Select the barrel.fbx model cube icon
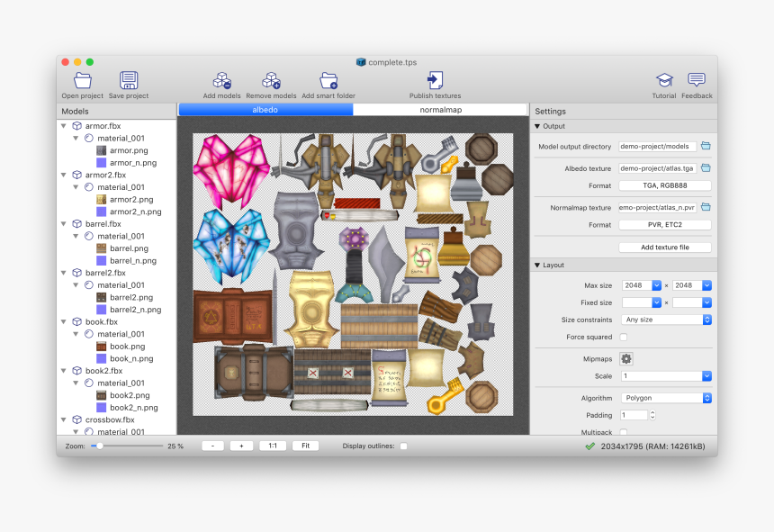This screenshot has width=774, height=532. 77,223
